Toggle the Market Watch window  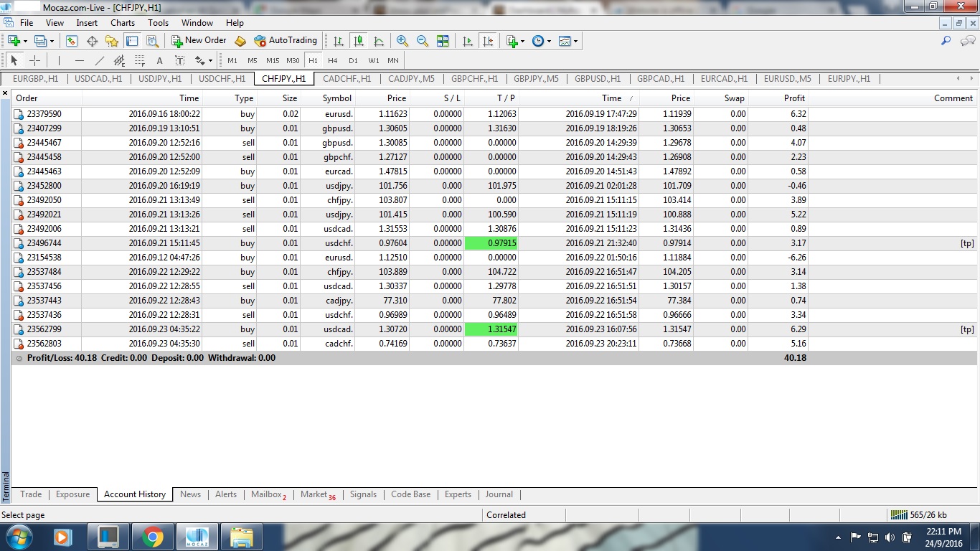click(x=72, y=41)
